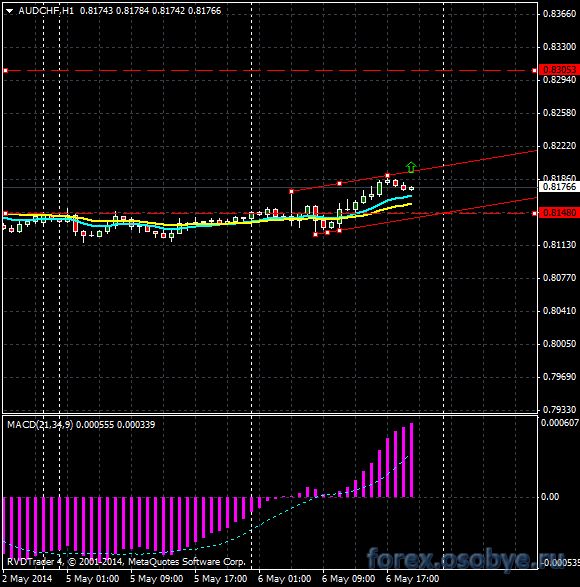Click the 6 May 17:00 time label
Screen dimensions: 580x587
(x=412, y=578)
